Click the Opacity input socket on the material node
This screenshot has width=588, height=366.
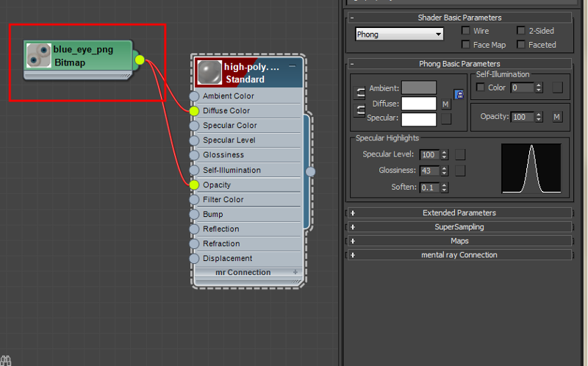click(x=194, y=185)
